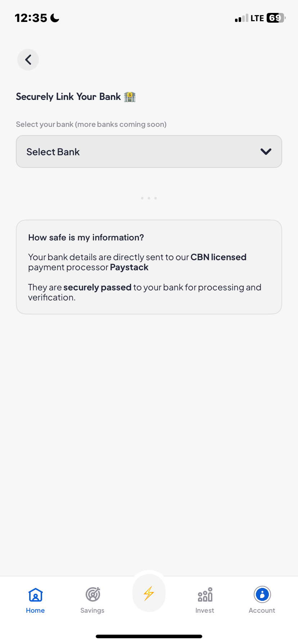Tap the home indicator bar at screen bottom

(x=149, y=636)
